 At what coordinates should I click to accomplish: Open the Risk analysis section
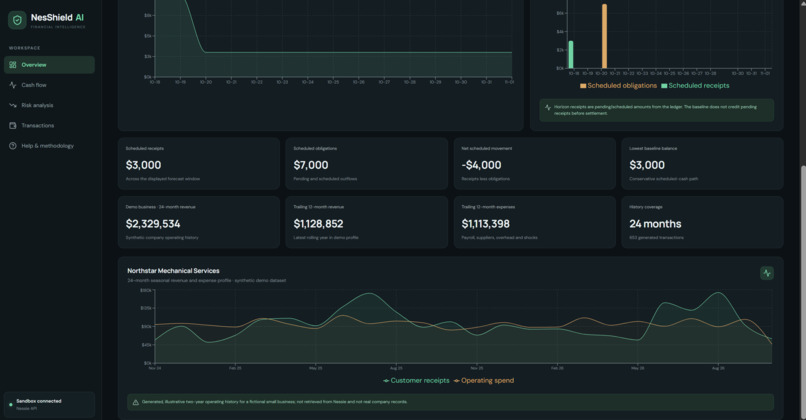coord(49,105)
